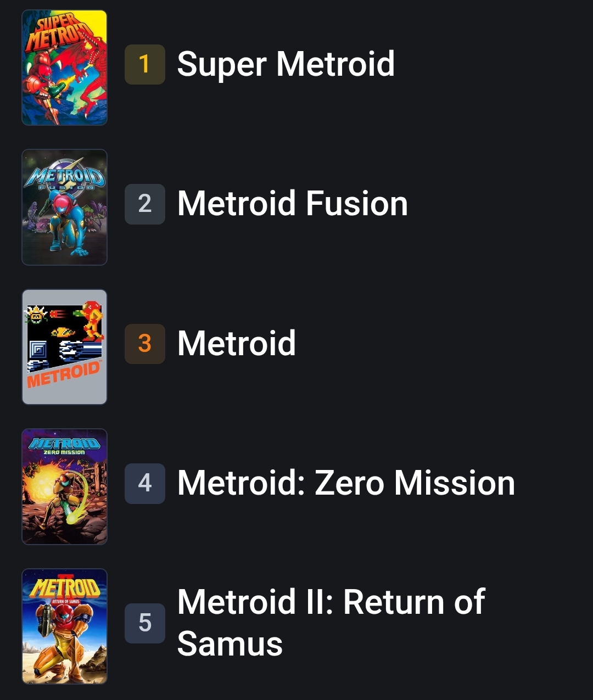Click the orange rank 3 badge

(x=145, y=344)
